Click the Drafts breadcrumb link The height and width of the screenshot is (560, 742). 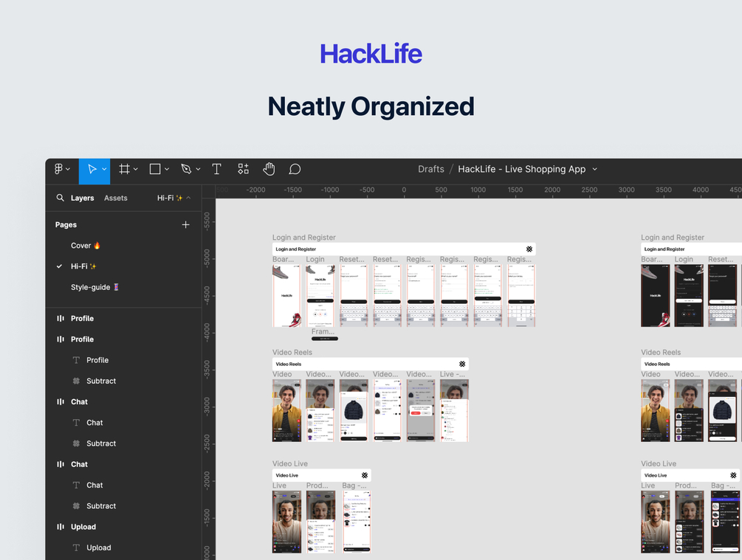[x=431, y=169]
